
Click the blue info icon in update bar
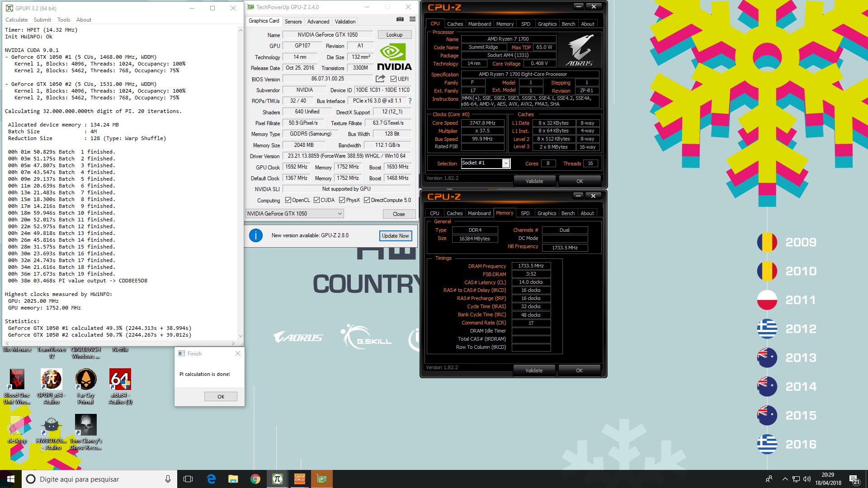[256, 235]
